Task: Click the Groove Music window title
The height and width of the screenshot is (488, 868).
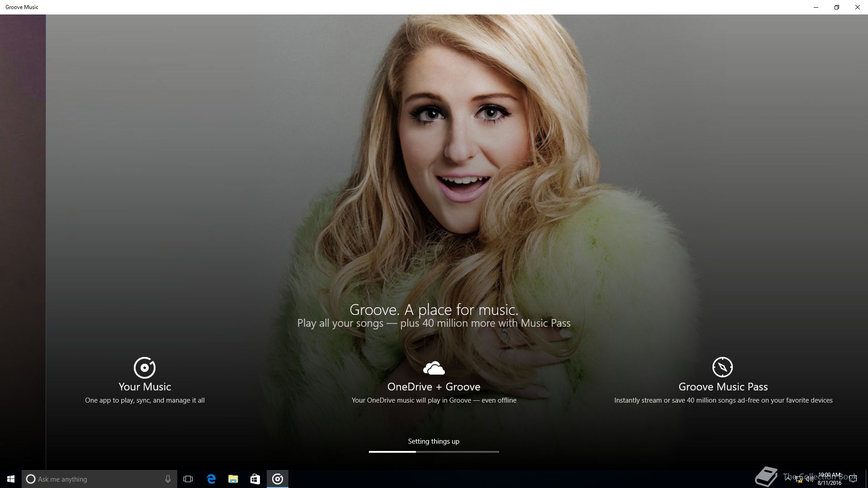Action: (22, 7)
